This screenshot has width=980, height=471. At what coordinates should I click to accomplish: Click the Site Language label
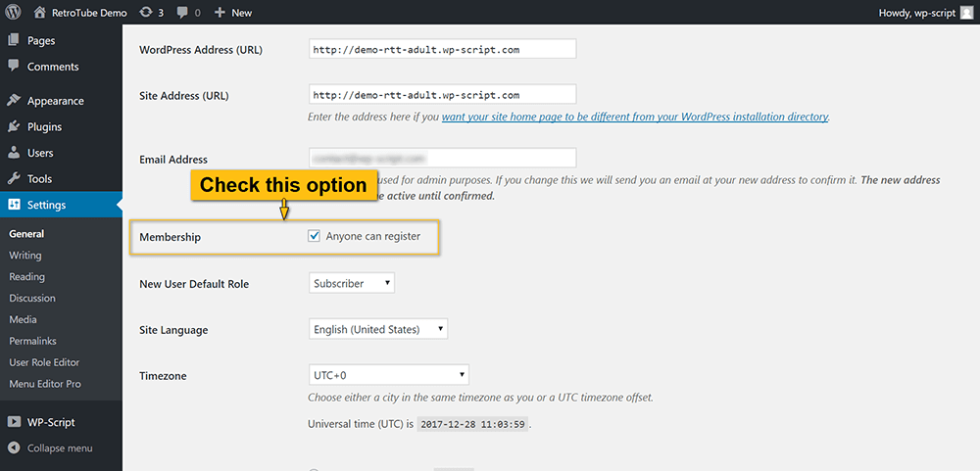(x=173, y=330)
